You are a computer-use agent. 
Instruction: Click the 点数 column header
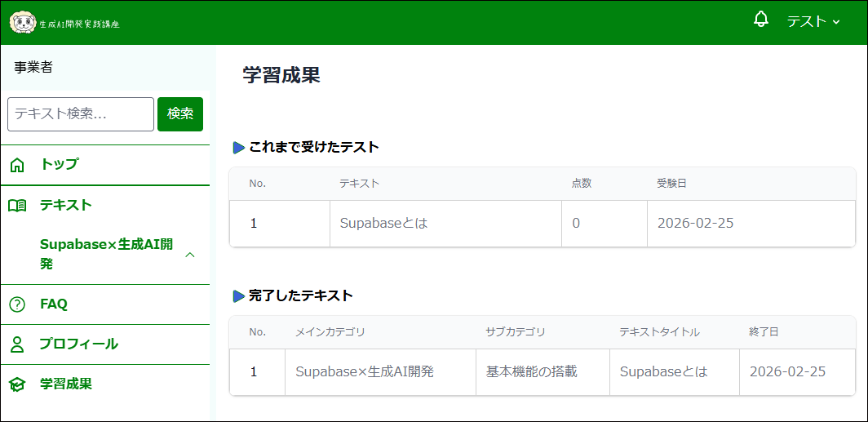tap(581, 184)
